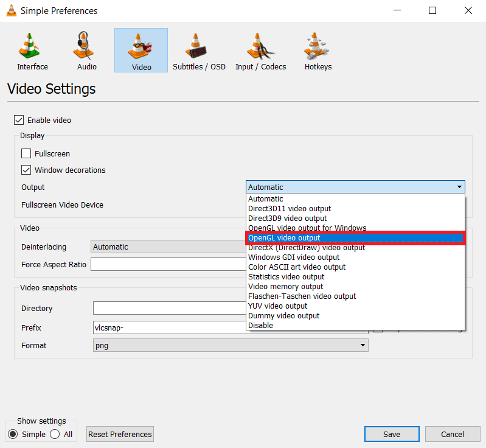This screenshot has height=448, width=486.
Task: Open the Interface preferences category
Action: 32,51
